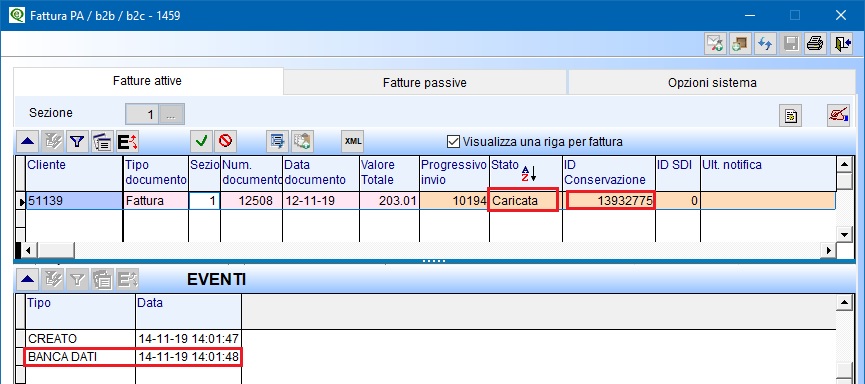
Task: Select the CREATO event row
Action: (133, 338)
